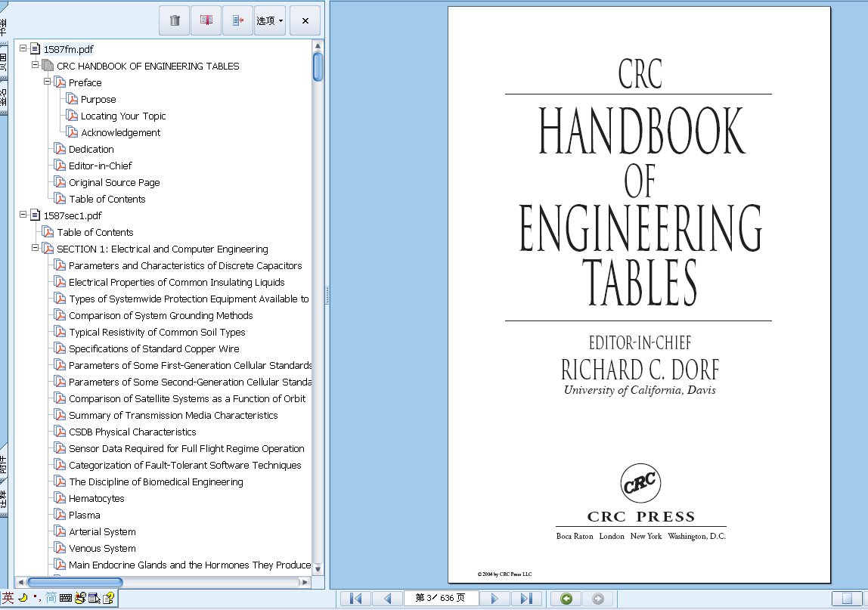
Task: Open Main Endocrine Glands and Hormones bookmark
Action: coord(189,565)
